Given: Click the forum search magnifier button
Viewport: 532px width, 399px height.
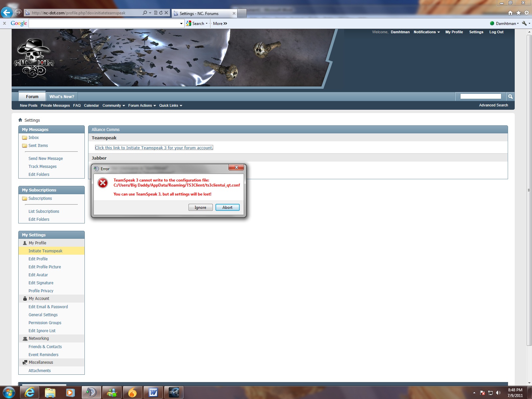Looking at the screenshot, I should pyautogui.click(x=510, y=96).
